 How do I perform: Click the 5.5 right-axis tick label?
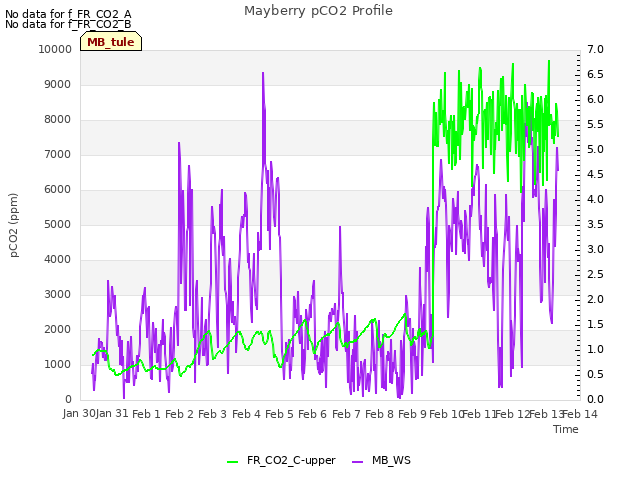point(595,124)
